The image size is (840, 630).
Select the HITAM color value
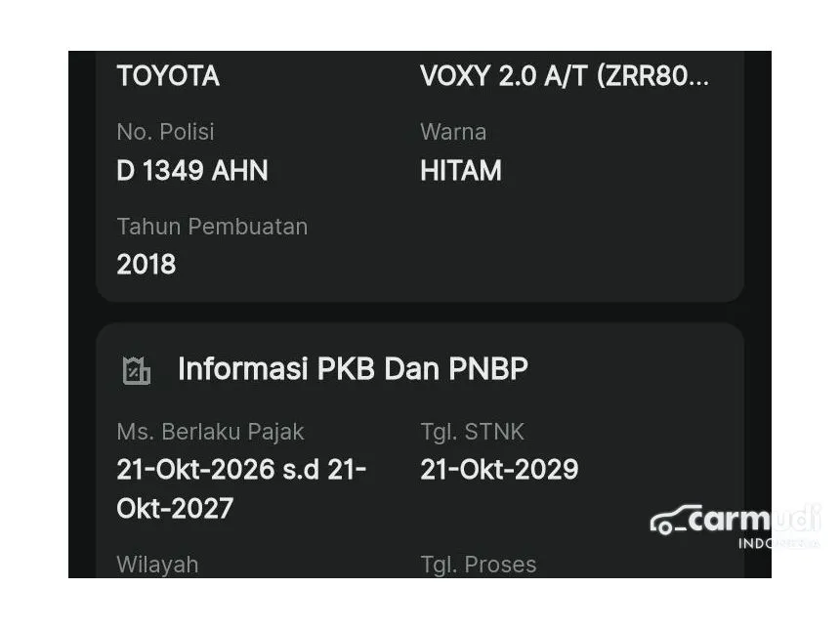click(x=461, y=171)
